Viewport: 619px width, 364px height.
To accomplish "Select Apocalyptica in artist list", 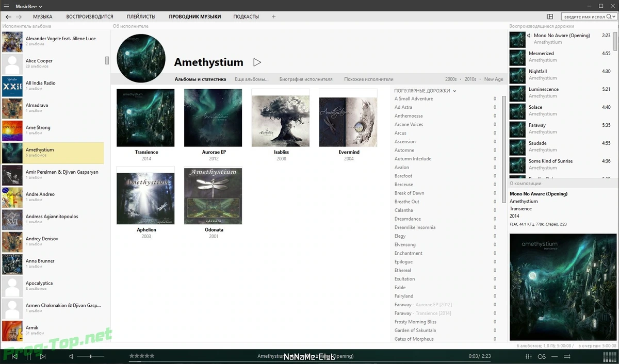I will [x=53, y=286].
